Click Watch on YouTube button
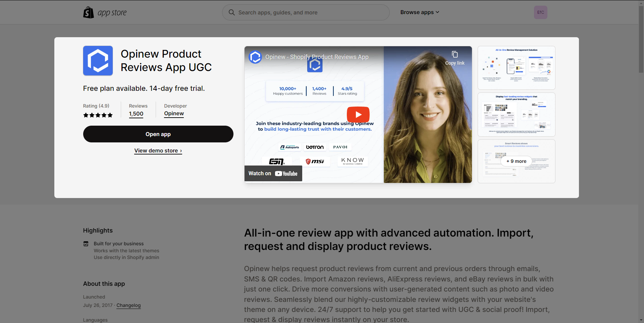644x323 pixels. pyautogui.click(x=273, y=174)
